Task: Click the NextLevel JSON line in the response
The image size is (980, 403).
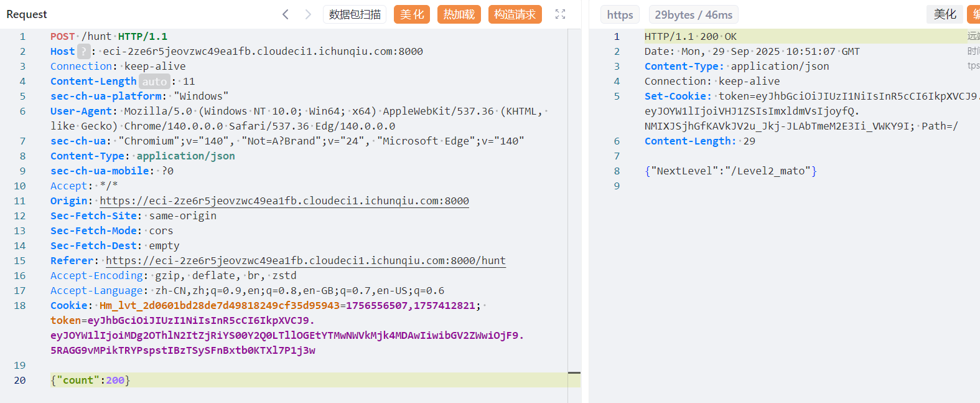Action: click(730, 171)
